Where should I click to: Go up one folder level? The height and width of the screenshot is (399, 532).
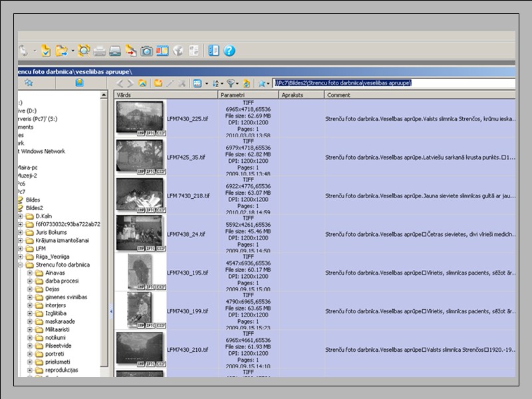tap(142, 83)
